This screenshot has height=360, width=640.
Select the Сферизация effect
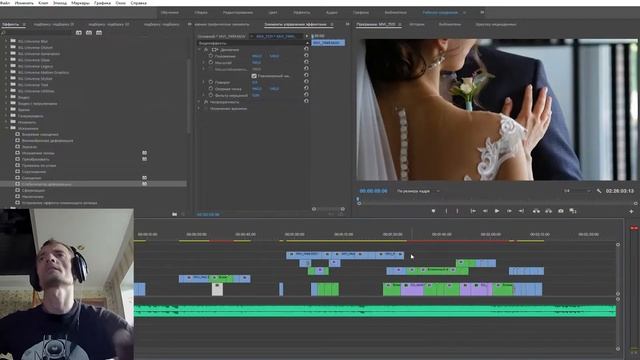pyautogui.click(x=33, y=190)
